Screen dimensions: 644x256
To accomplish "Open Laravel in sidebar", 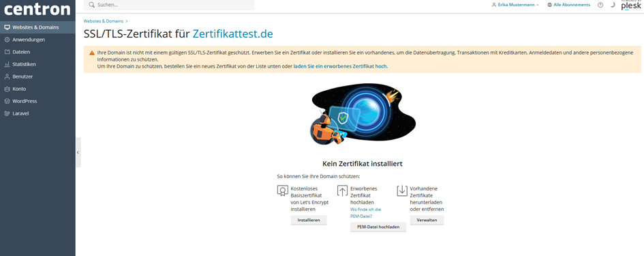I will pyautogui.click(x=37, y=113).
